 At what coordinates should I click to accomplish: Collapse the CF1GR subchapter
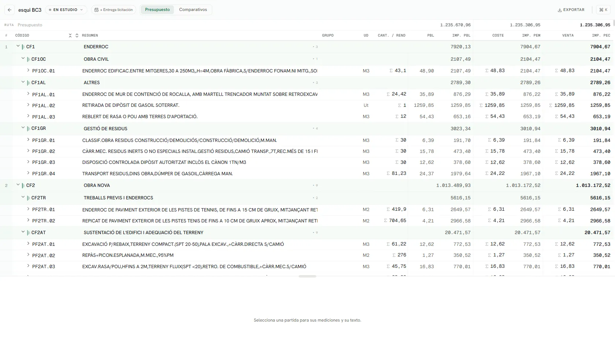(x=23, y=128)
